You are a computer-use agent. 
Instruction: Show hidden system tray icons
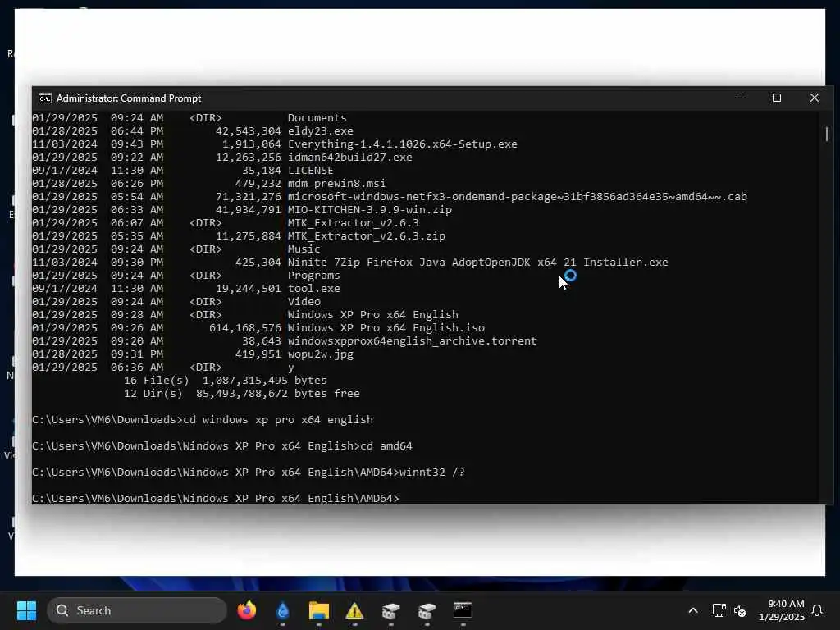[x=692, y=610]
